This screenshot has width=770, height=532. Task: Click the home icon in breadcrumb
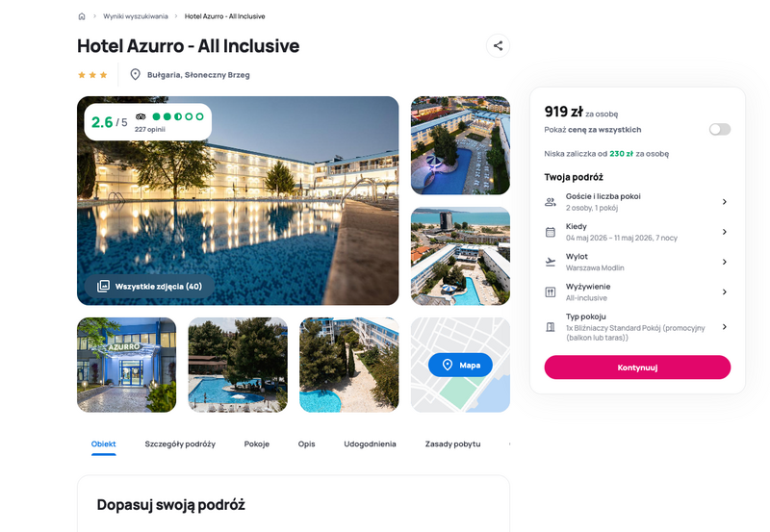coord(82,16)
